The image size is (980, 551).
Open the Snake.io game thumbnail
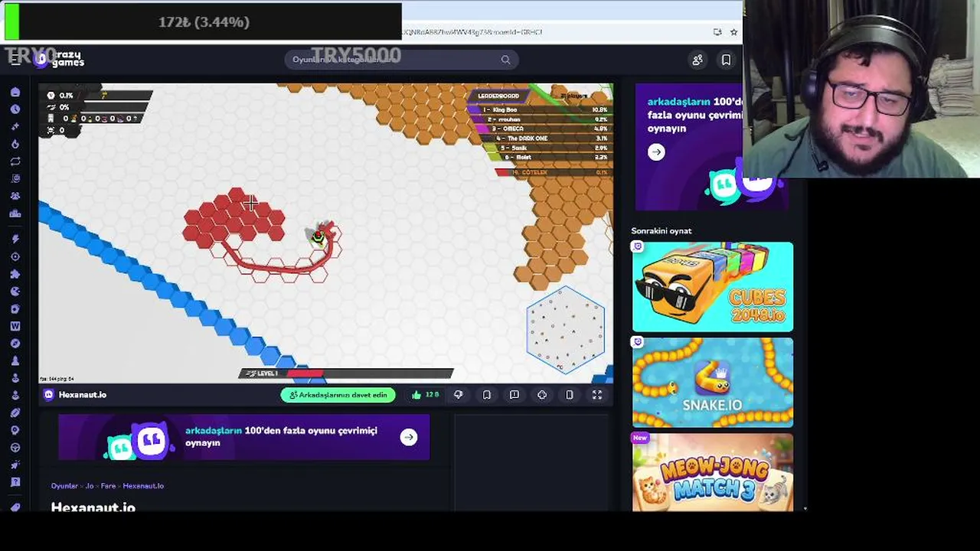coord(713,383)
